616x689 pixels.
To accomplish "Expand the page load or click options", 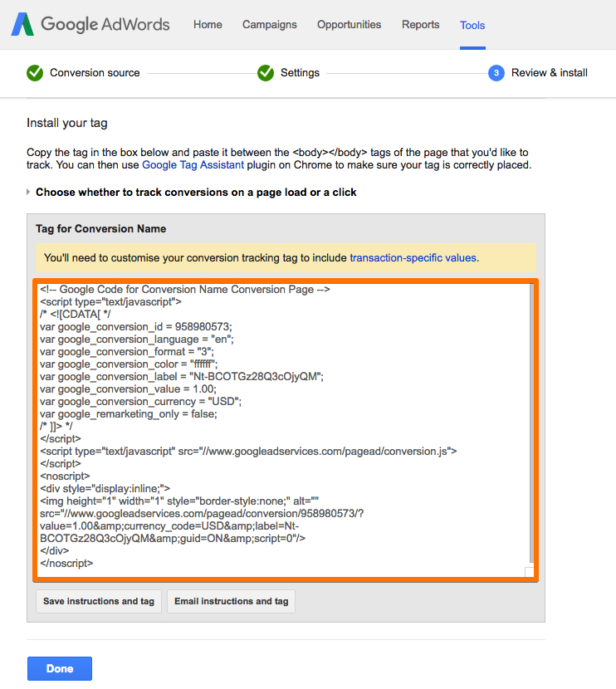I will pyautogui.click(x=28, y=192).
